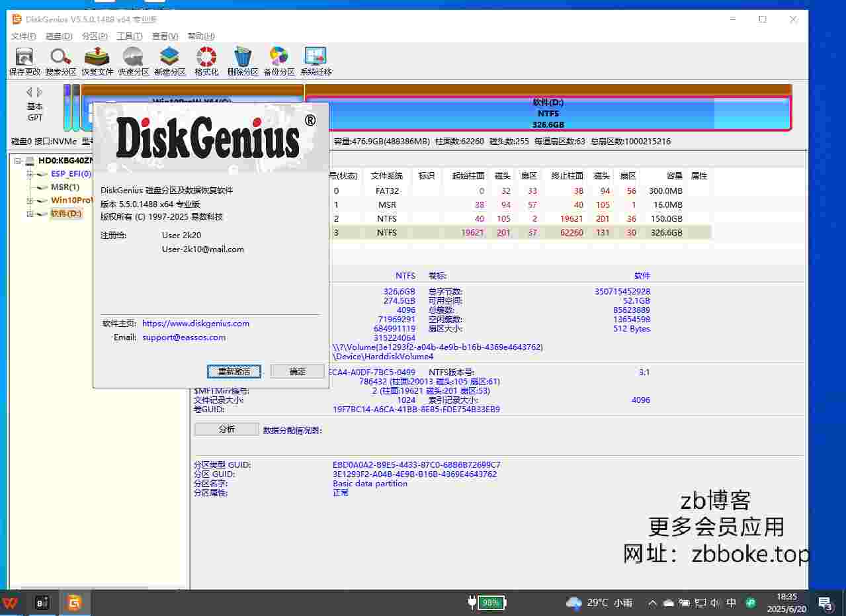Click the volume speaker icon in the system tray

pos(715,603)
